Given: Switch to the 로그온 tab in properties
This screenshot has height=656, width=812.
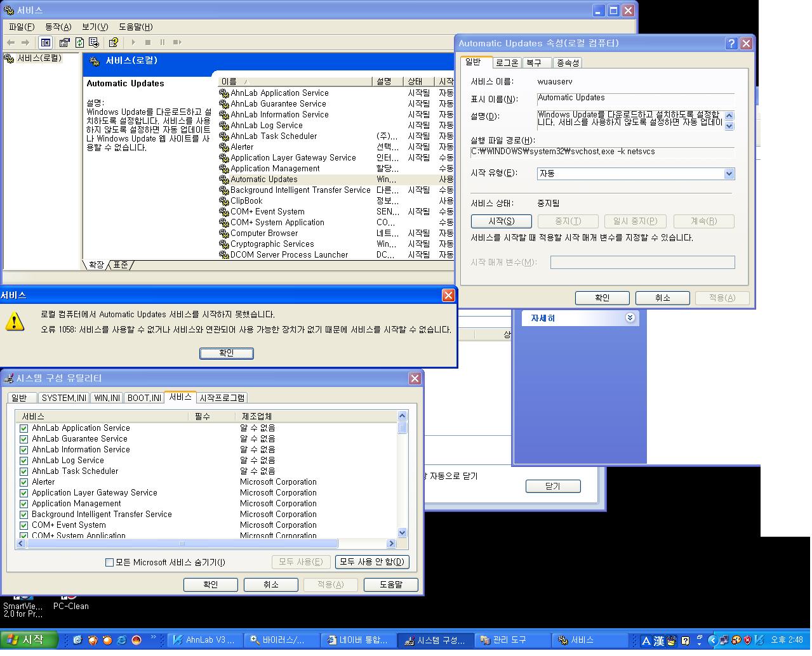Looking at the screenshot, I should pos(507,63).
